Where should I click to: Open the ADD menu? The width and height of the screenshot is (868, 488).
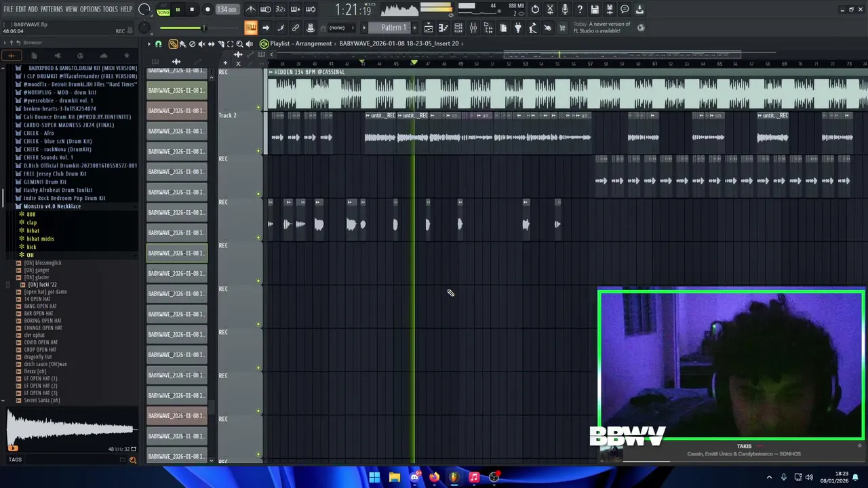pos(33,9)
